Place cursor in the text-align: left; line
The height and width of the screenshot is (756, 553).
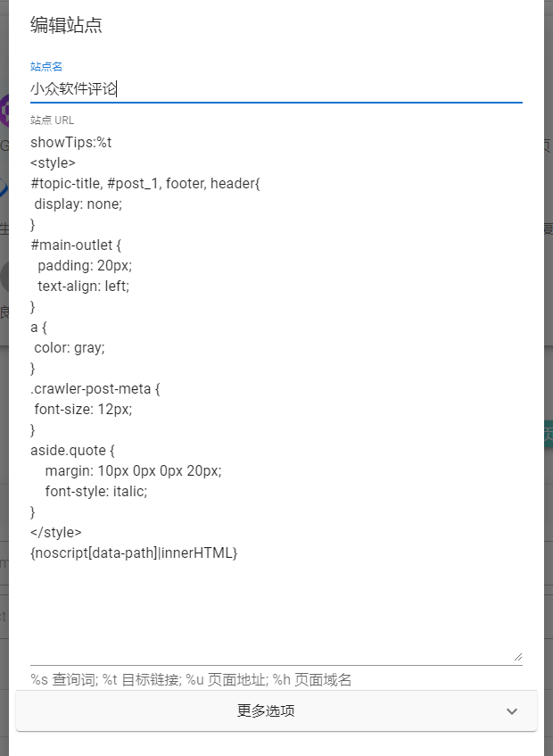click(84, 287)
